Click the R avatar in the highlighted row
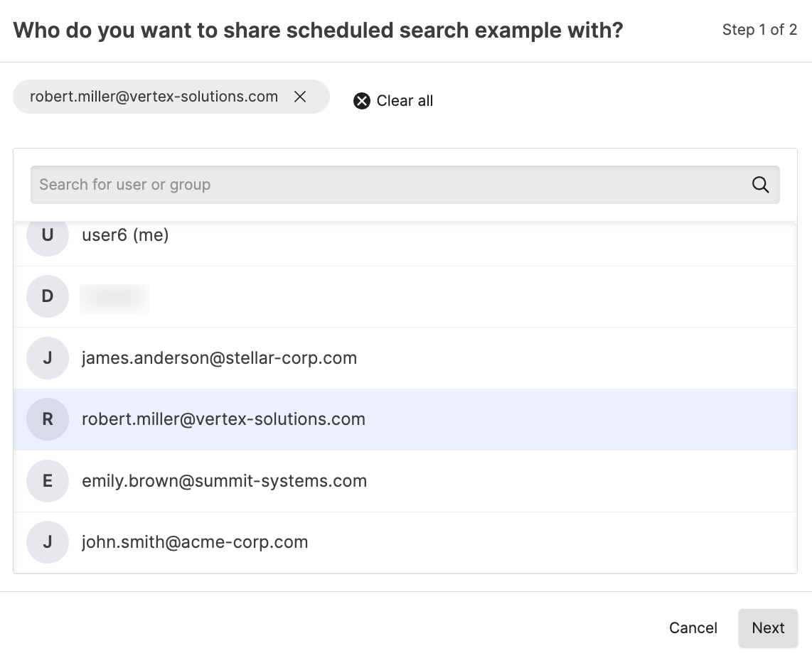The height and width of the screenshot is (658, 812). click(48, 419)
